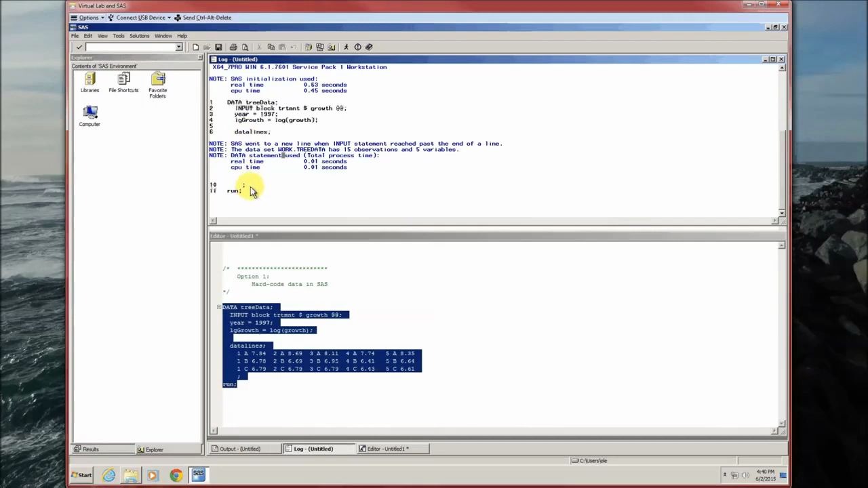Click the 'run;' line in the Log
The image size is (868, 488).
click(234, 191)
